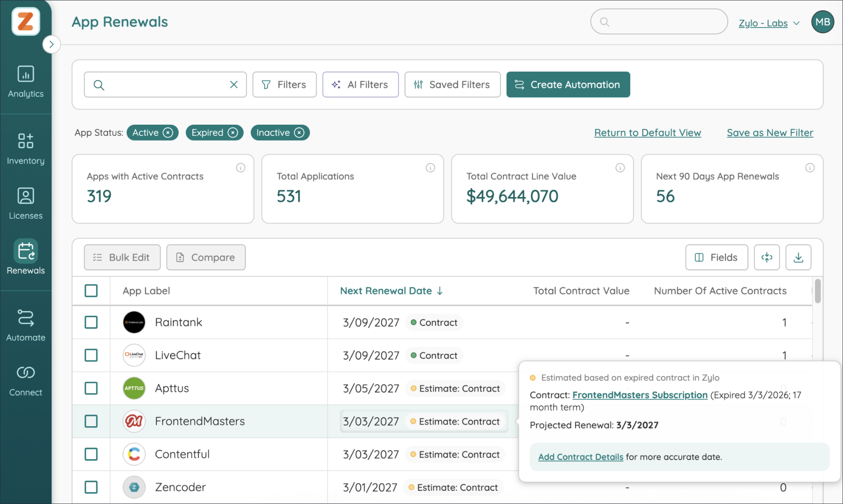843x504 pixels.
Task: Click the Compare button
Action: pyautogui.click(x=206, y=257)
